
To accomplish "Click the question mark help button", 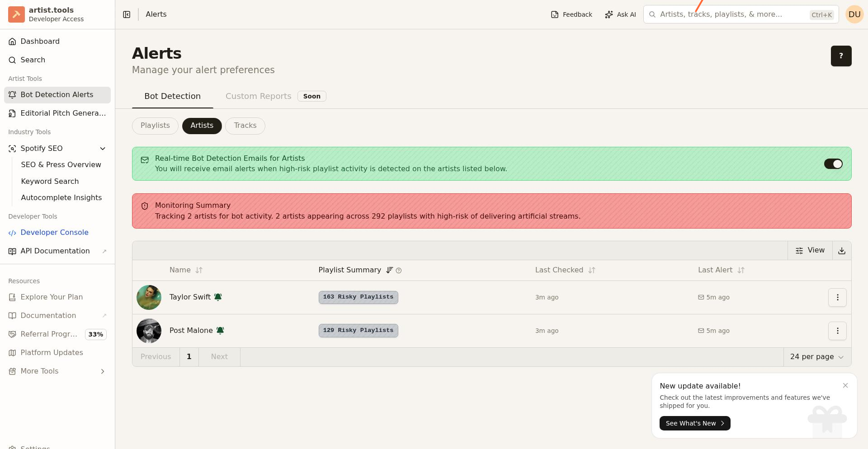I will (x=841, y=56).
